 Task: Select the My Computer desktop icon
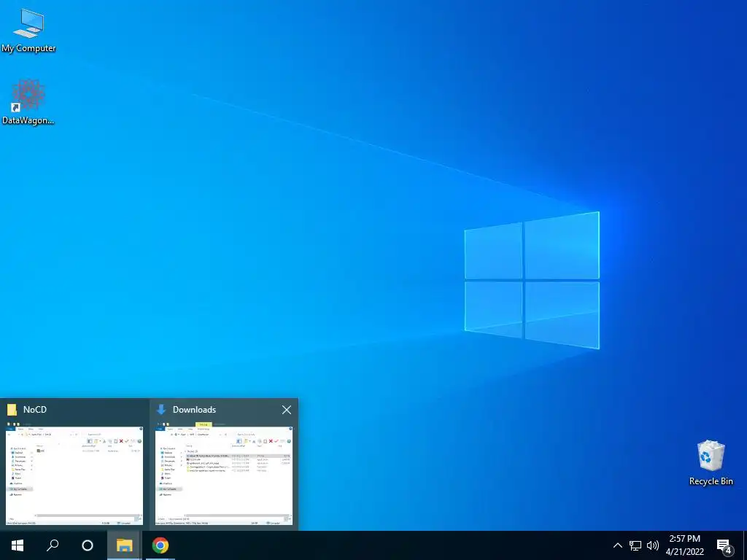(28, 31)
